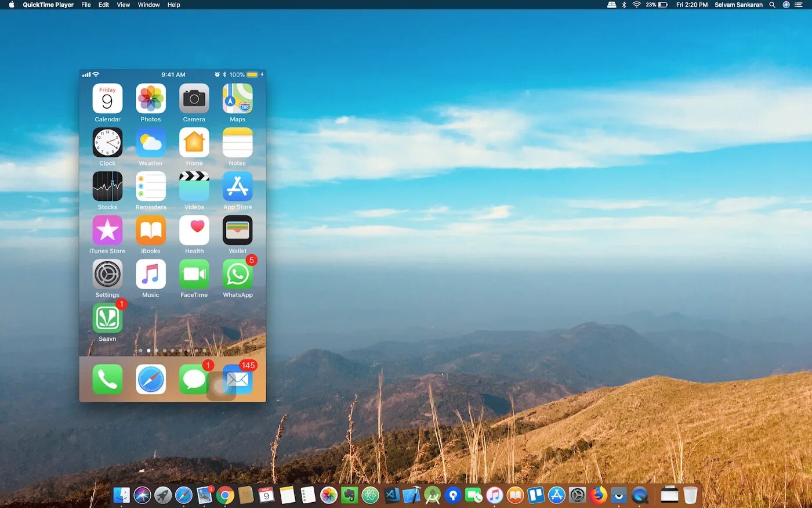Open Notification Center list icon
Screen dimensions: 812x508
click(x=799, y=5)
